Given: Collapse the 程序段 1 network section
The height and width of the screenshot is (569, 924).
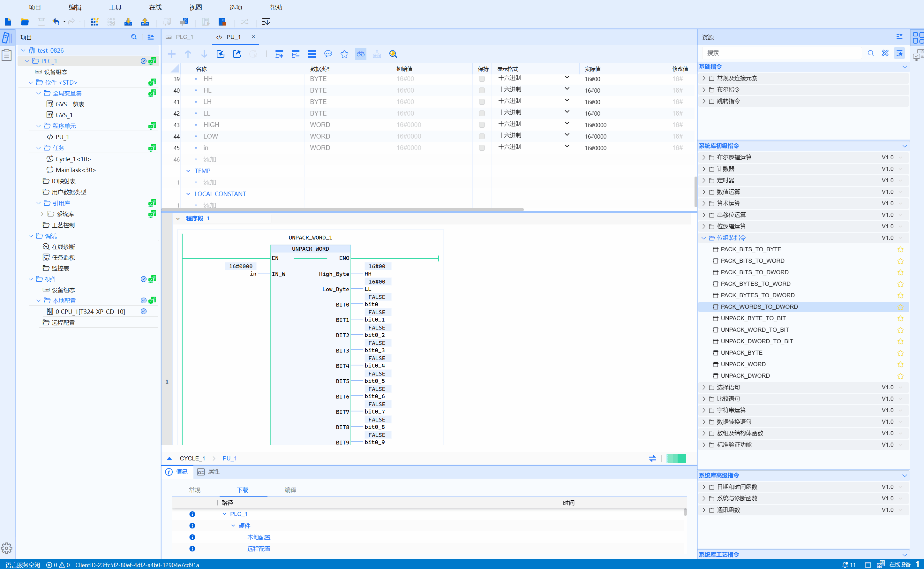Looking at the screenshot, I should pos(178,219).
